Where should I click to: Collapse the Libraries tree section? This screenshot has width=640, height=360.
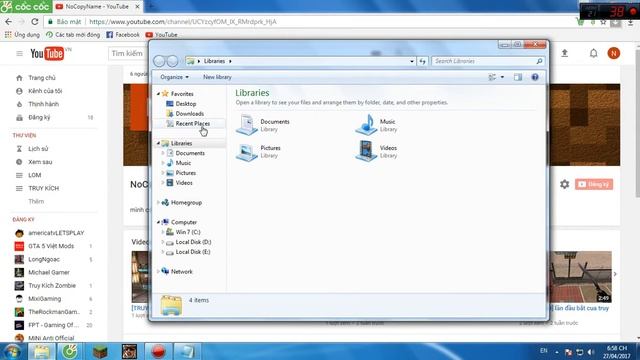[158, 143]
